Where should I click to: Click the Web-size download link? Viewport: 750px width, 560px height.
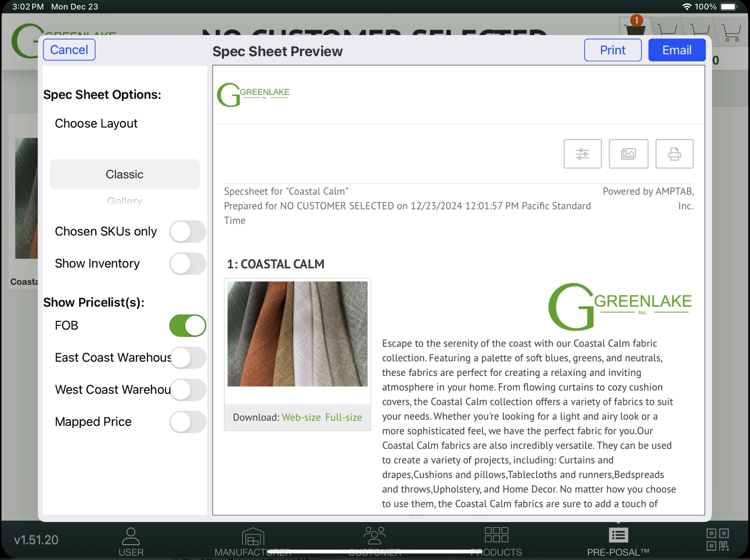[x=301, y=417]
